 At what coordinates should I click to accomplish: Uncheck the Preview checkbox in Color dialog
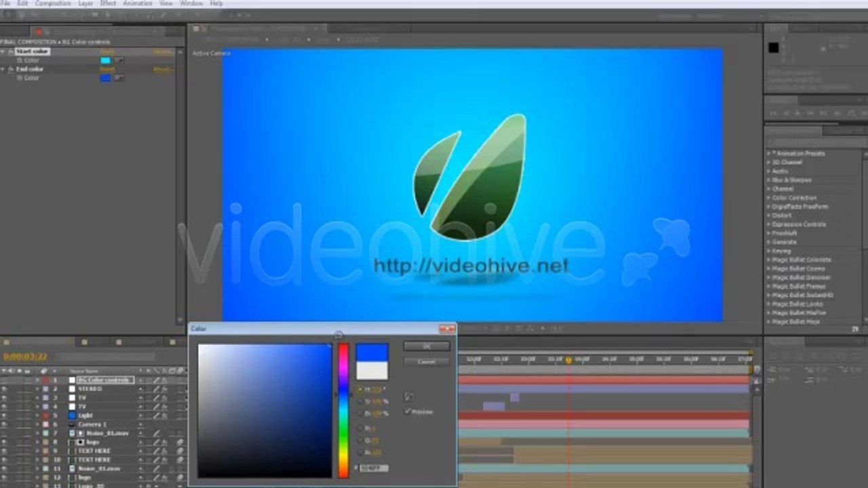coord(408,411)
